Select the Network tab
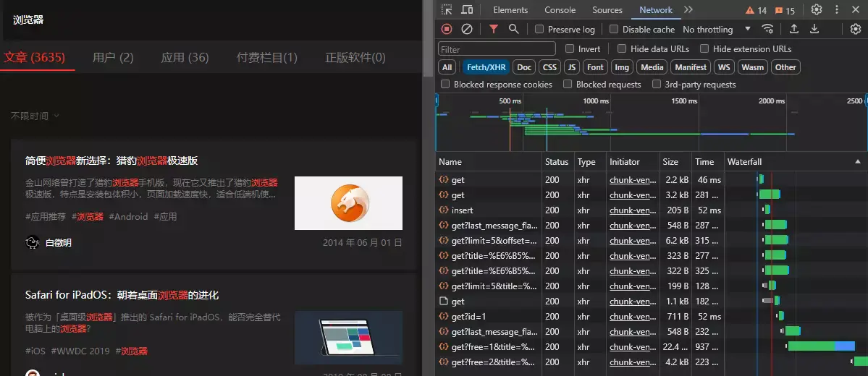The height and width of the screenshot is (376, 868). pyautogui.click(x=656, y=10)
